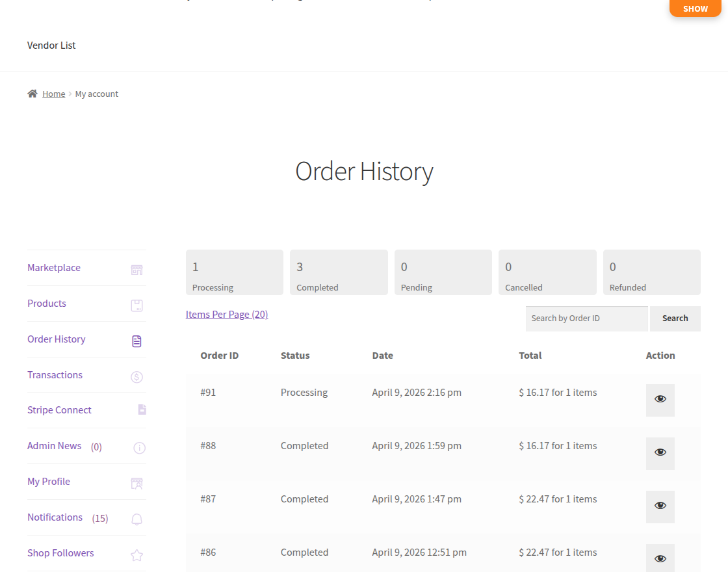Click the Products disk icon in the sidebar
The height and width of the screenshot is (572, 728).
[136, 304]
